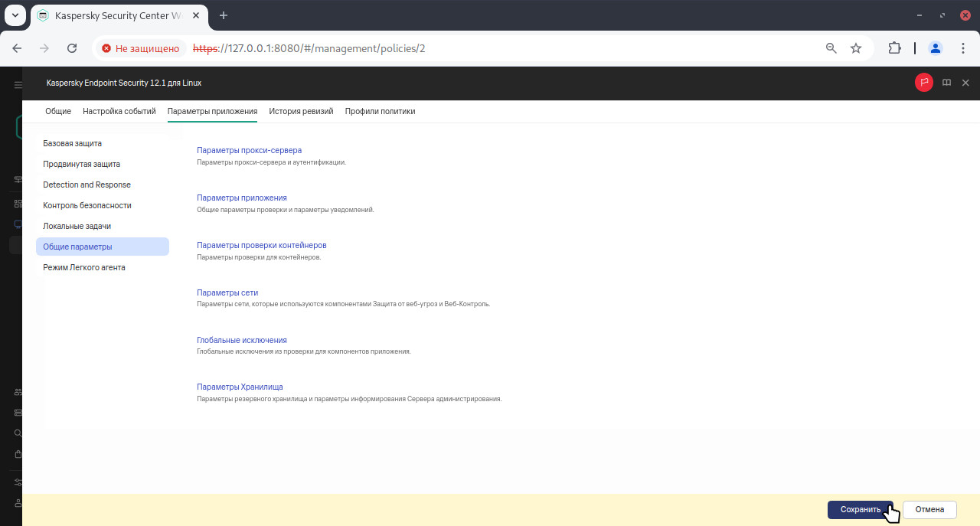Open Контроль безопасности section
Viewport: 980px width, 526px height.
coord(103,205)
